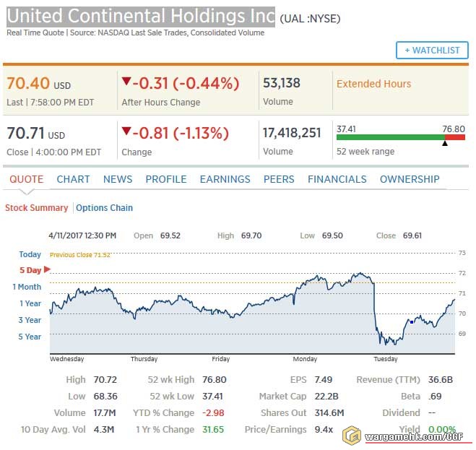This screenshot has width=476, height=450.
Task: Click the wargamehk site logo icon
Action: coord(352,435)
